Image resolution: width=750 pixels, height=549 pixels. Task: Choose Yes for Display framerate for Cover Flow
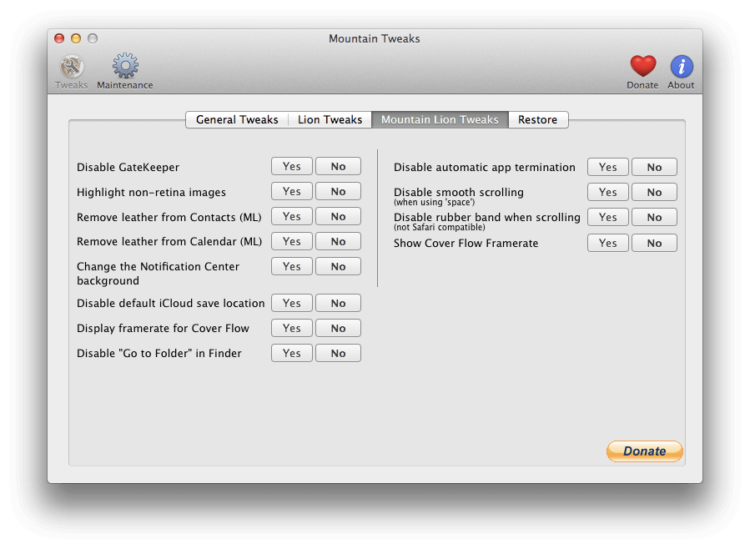(x=292, y=328)
